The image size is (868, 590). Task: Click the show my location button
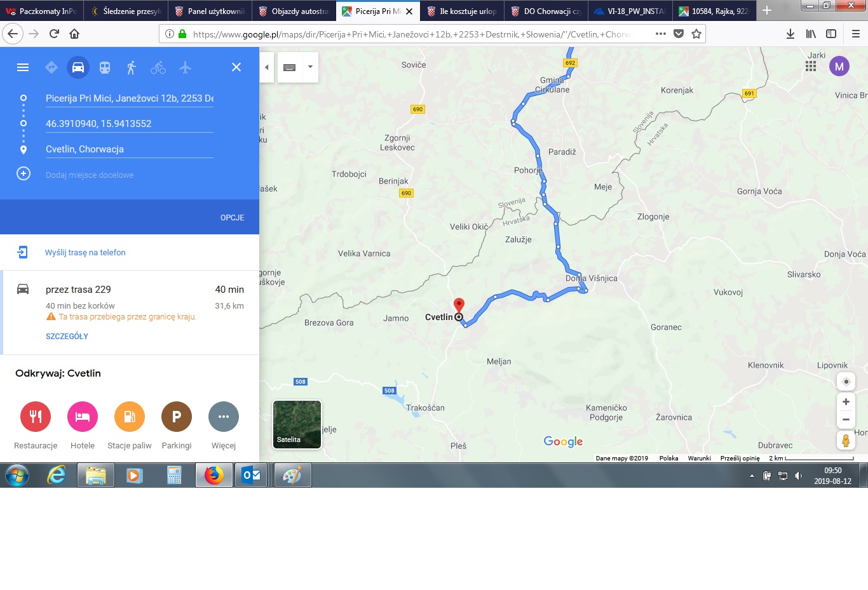click(x=846, y=382)
